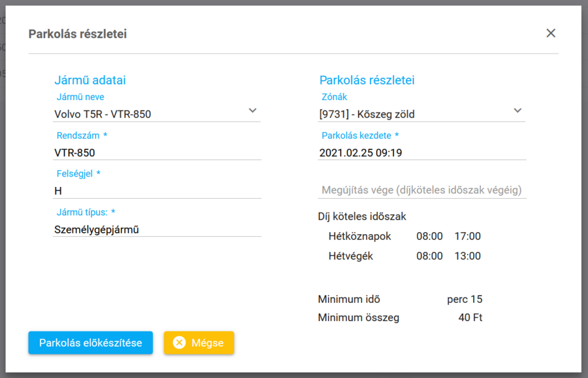Viewport: 588px width, 378px height.
Task: Click the circled X icon in Mégse button
Action: 179,343
